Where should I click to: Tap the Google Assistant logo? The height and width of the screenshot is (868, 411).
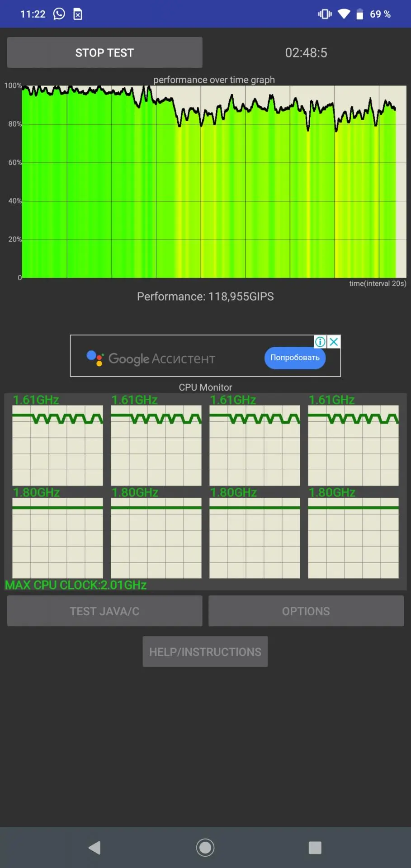coord(95,358)
